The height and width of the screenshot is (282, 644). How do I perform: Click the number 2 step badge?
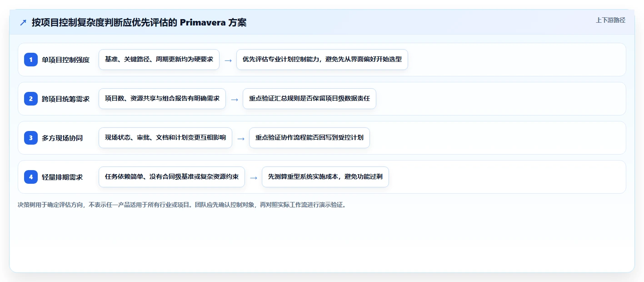point(31,99)
